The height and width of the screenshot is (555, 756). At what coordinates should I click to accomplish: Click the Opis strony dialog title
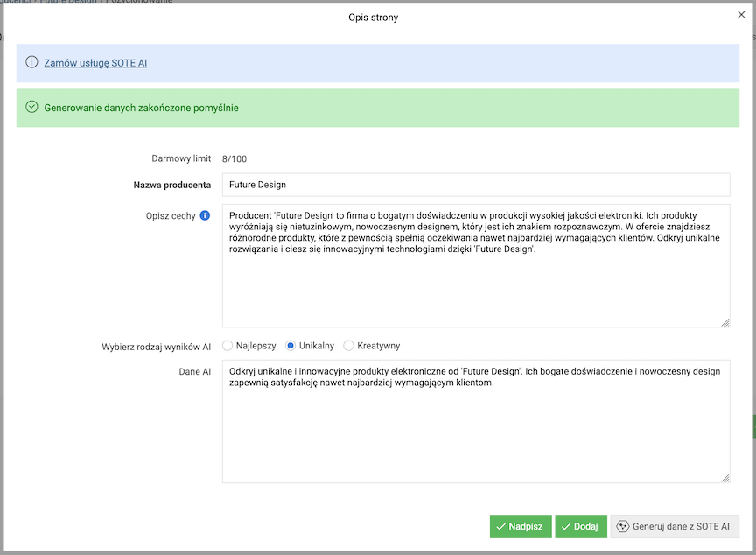click(373, 18)
